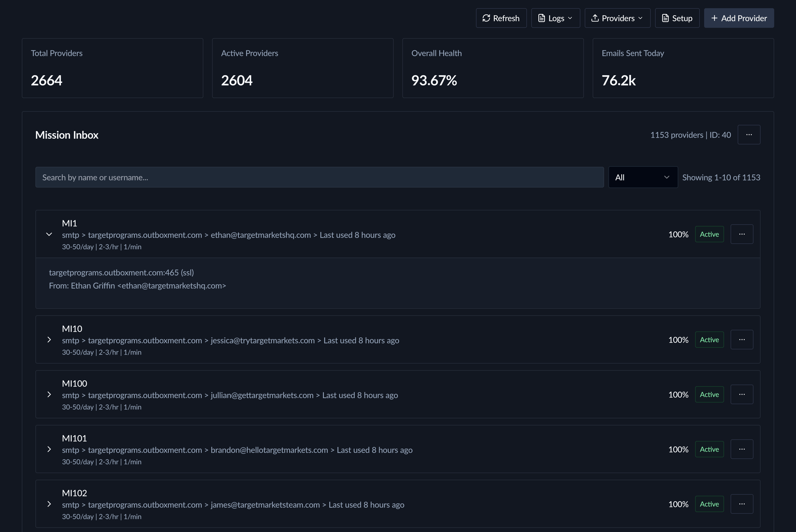The image size is (796, 532).
Task: Click 'targetprograms.outboxment.com:465 (ssl)' text
Action: tap(122, 273)
